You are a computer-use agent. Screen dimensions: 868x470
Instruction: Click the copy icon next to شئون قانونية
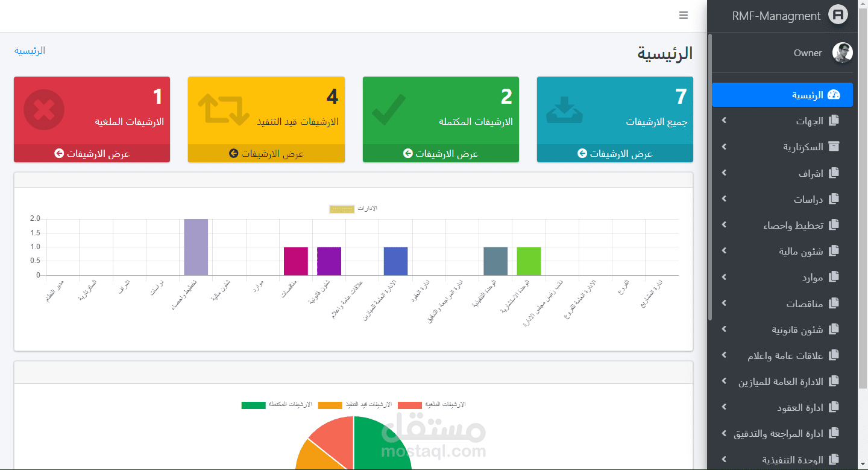834,329
